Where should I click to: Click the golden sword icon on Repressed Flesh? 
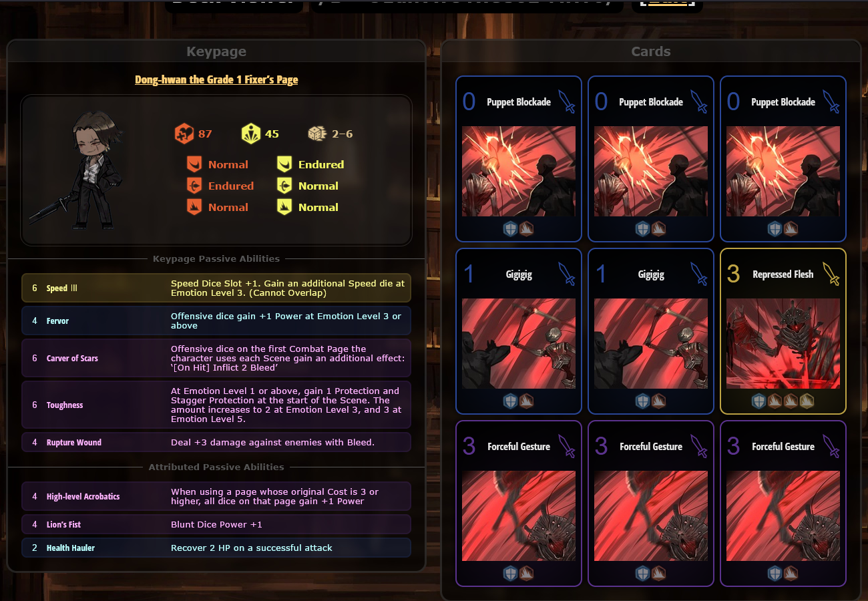tap(831, 274)
